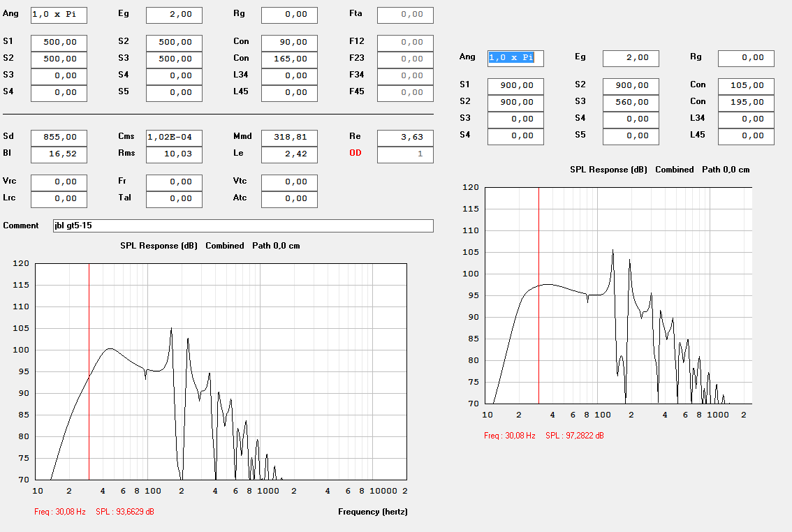792x532 pixels.
Task: Click the 'Frequency (hertz)' axis label
Action: pos(373,512)
